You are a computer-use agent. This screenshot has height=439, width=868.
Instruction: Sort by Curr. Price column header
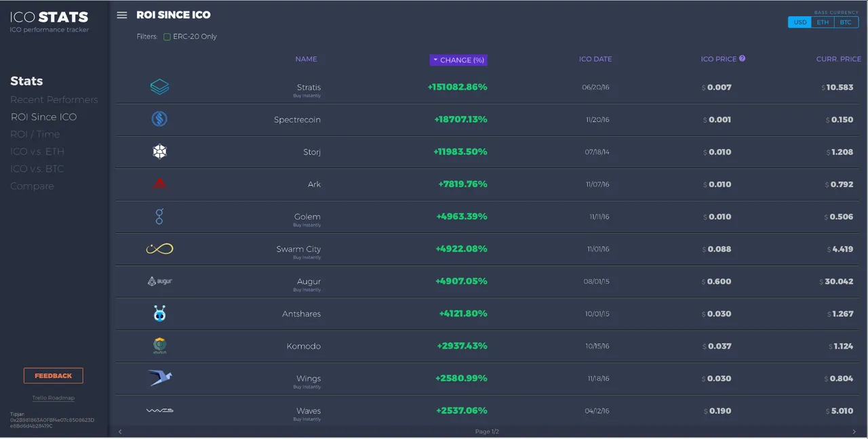(x=838, y=59)
